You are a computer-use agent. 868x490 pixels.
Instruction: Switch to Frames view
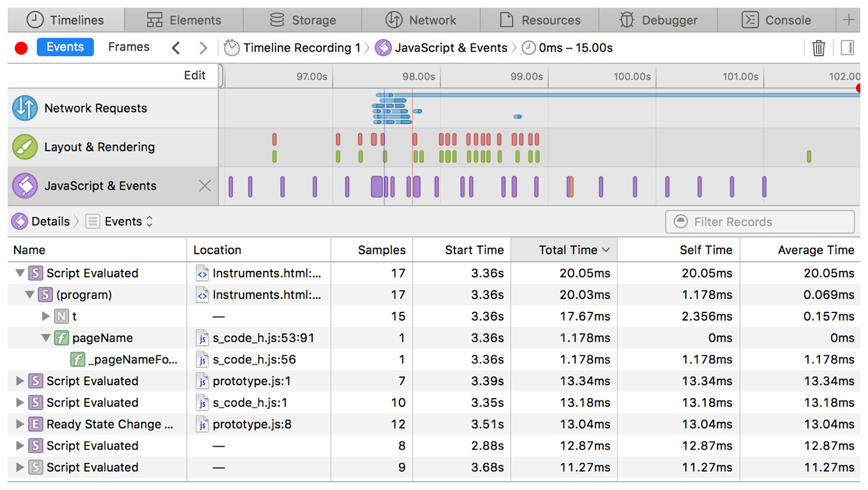(x=128, y=47)
